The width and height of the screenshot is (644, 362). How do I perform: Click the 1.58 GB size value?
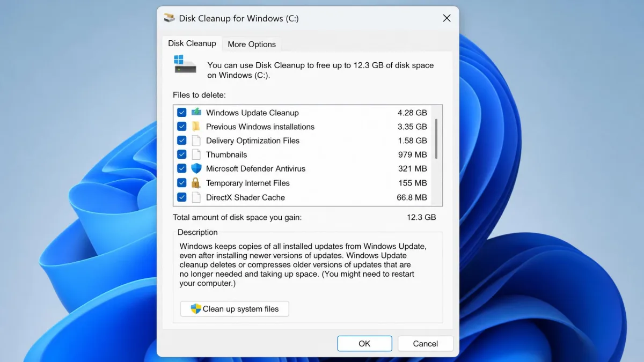point(412,141)
